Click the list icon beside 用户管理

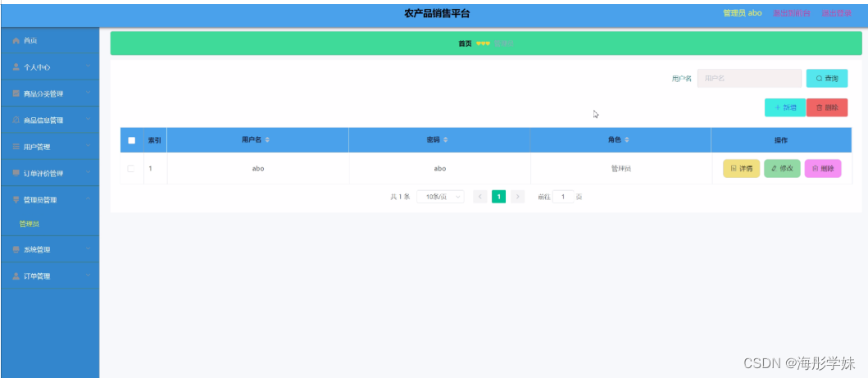point(16,147)
